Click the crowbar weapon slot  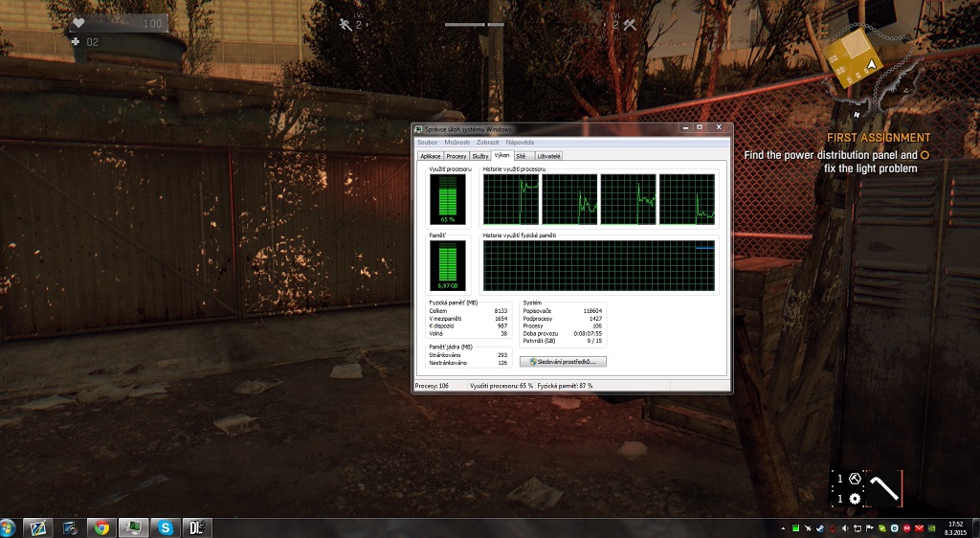click(x=885, y=488)
